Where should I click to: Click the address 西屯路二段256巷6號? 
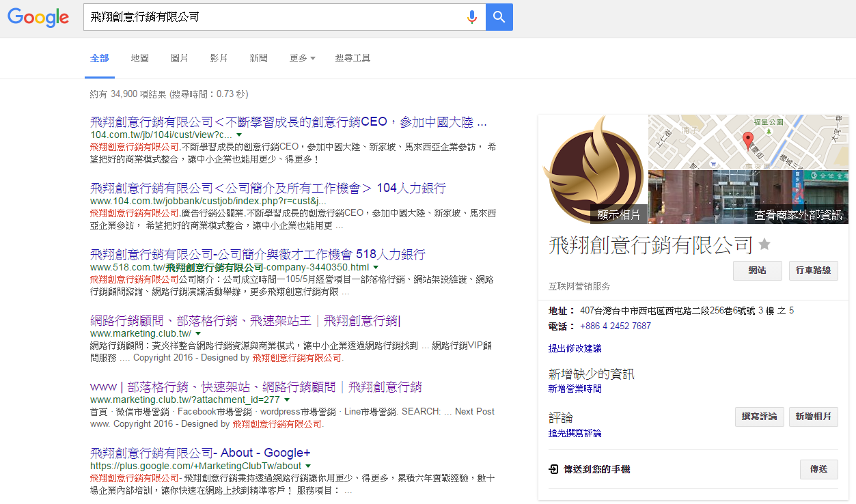point(687,311)
